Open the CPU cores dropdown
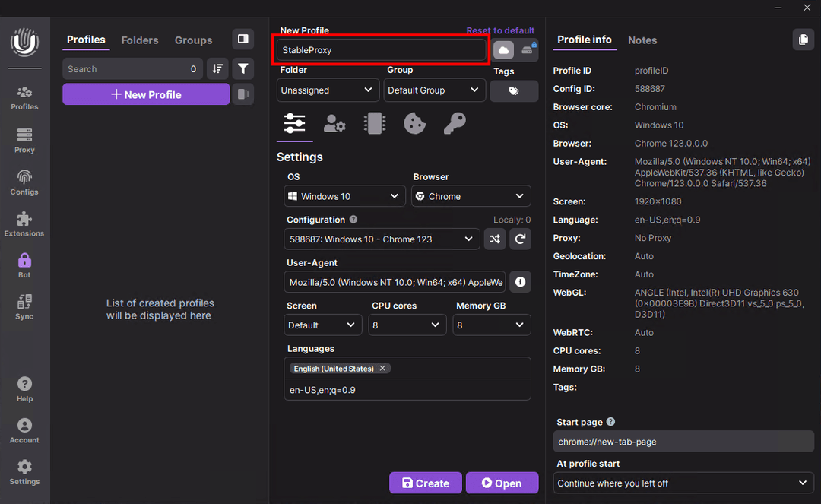 (x=407, y=325)
